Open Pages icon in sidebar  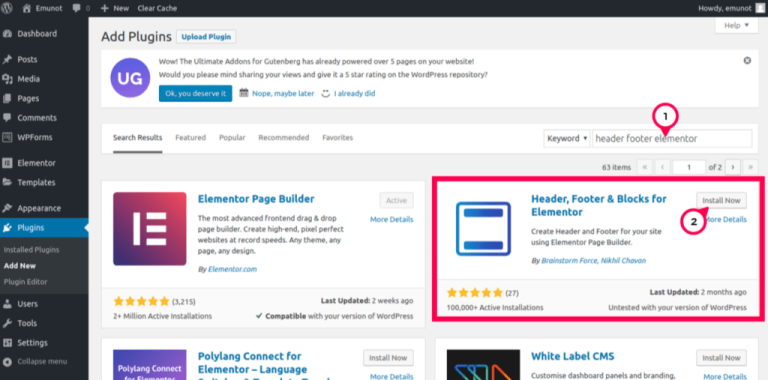(x=7, y=98)
